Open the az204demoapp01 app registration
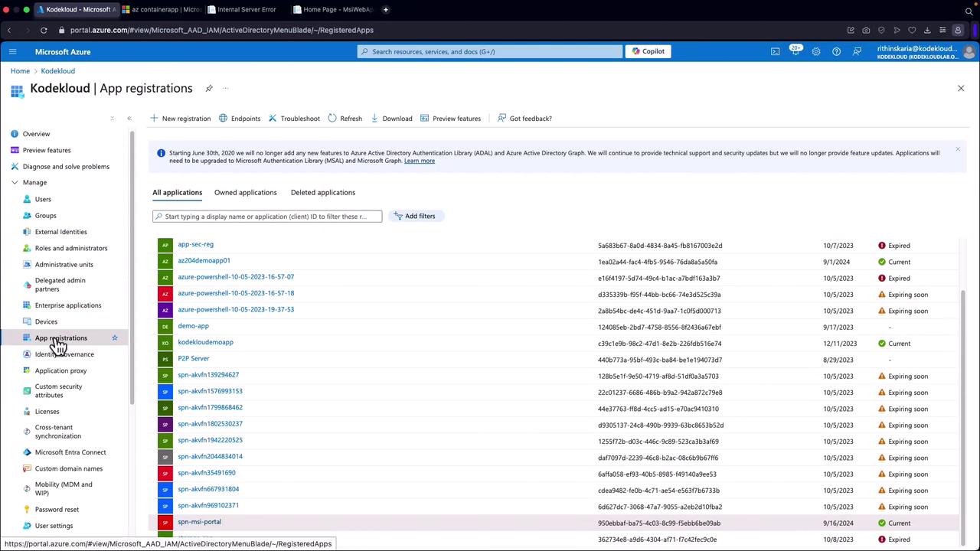Screen dimensions: 980x551 point(204,260)
